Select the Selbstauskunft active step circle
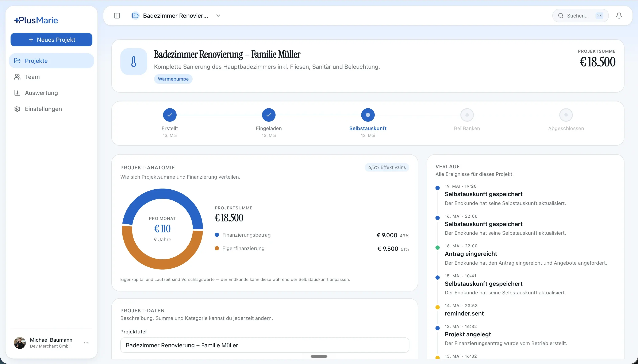 coord(368,115)
